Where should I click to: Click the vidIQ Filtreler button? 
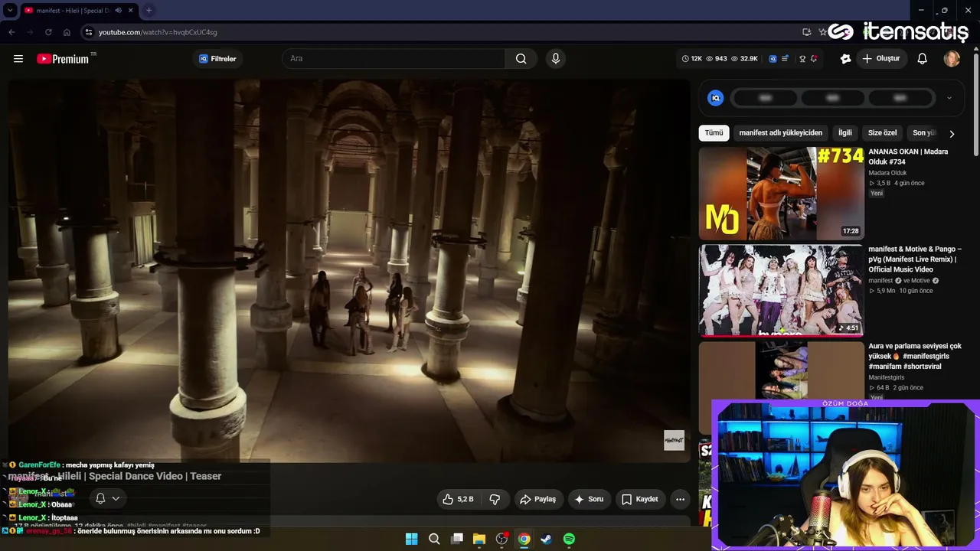pyautogui.click(x=217, y=59)
